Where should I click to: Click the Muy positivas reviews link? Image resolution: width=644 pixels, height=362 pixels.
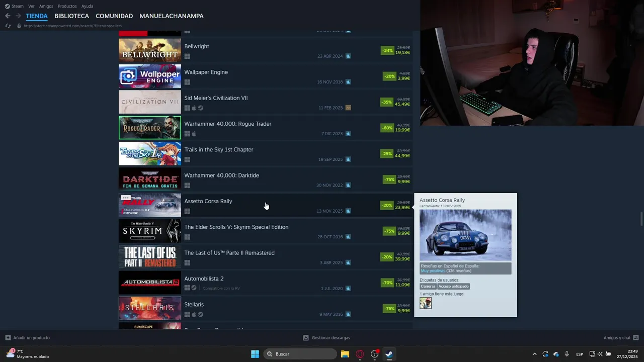[x=433, y=270]
